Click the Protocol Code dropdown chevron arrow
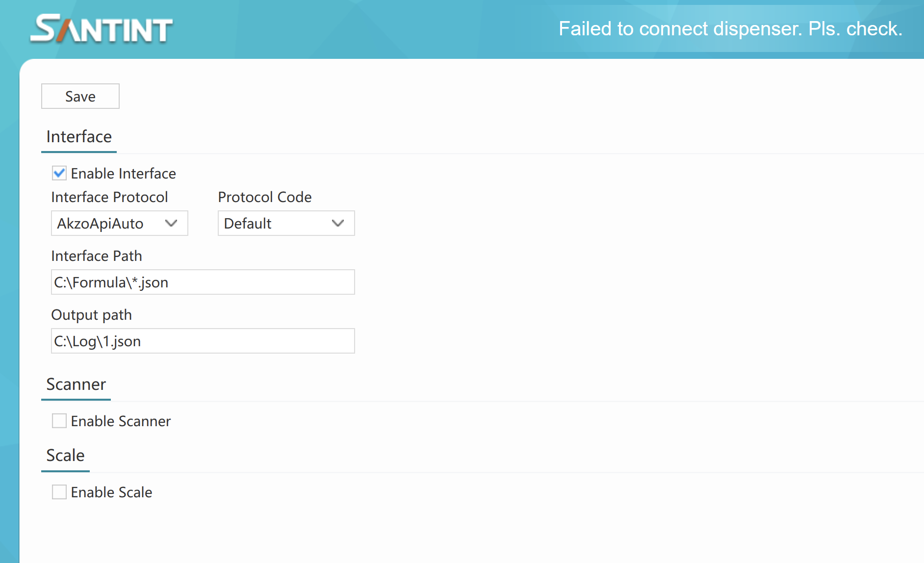The width and height of the screenshot is (924, 563). pyautogui.click(x=338, y=224)
